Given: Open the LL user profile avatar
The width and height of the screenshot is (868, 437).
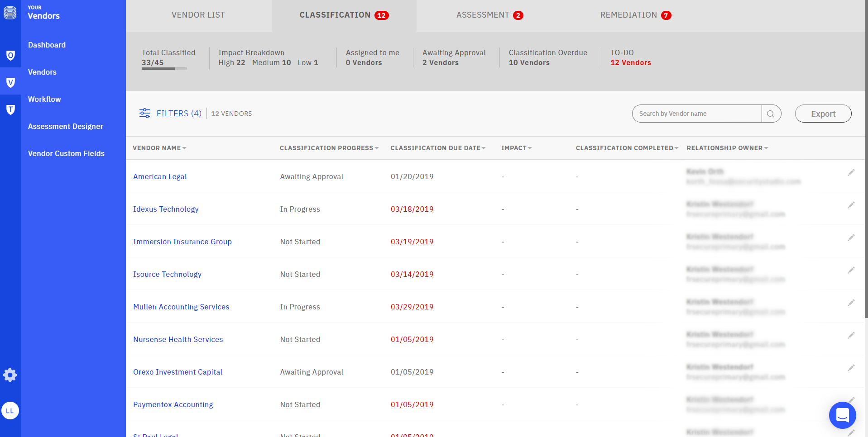Looking at the screenshot, I should tap(10, 411).
